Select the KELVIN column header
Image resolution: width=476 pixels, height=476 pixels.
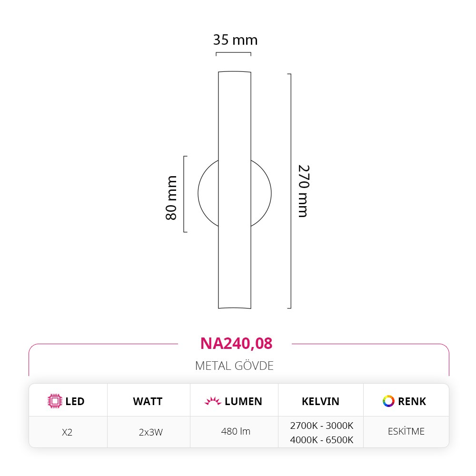(320, 401)
